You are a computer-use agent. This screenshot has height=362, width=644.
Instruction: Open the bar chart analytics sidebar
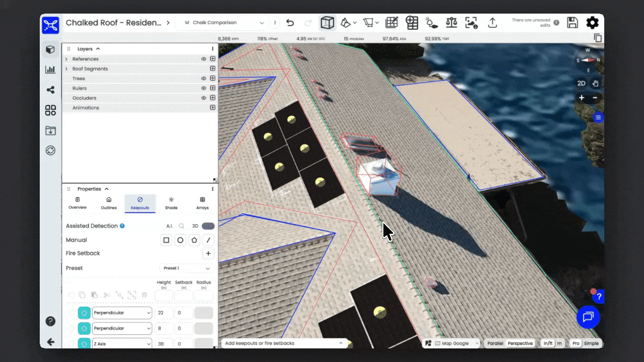50,69
